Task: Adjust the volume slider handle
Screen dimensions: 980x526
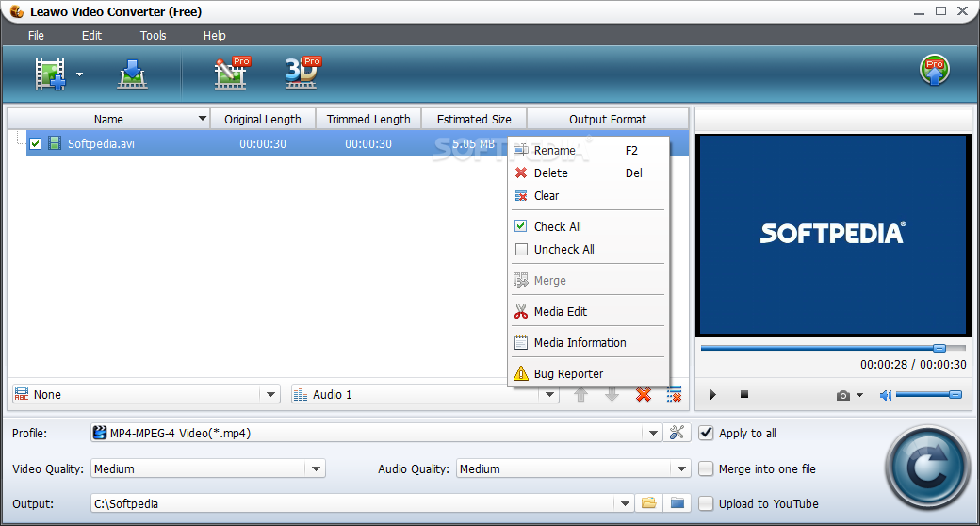Action: point(955,395)
